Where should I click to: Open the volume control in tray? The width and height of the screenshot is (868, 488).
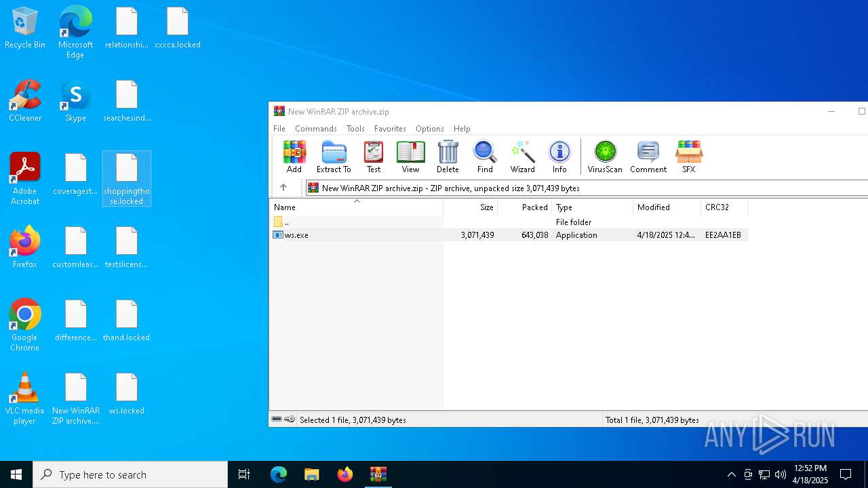(x=781, y=474)
